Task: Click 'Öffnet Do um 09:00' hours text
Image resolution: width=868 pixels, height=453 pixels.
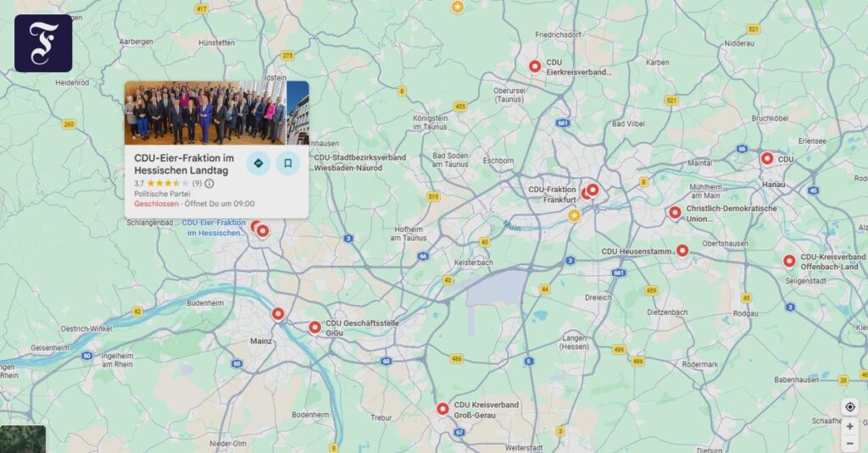Action: (x=220, y=203)
